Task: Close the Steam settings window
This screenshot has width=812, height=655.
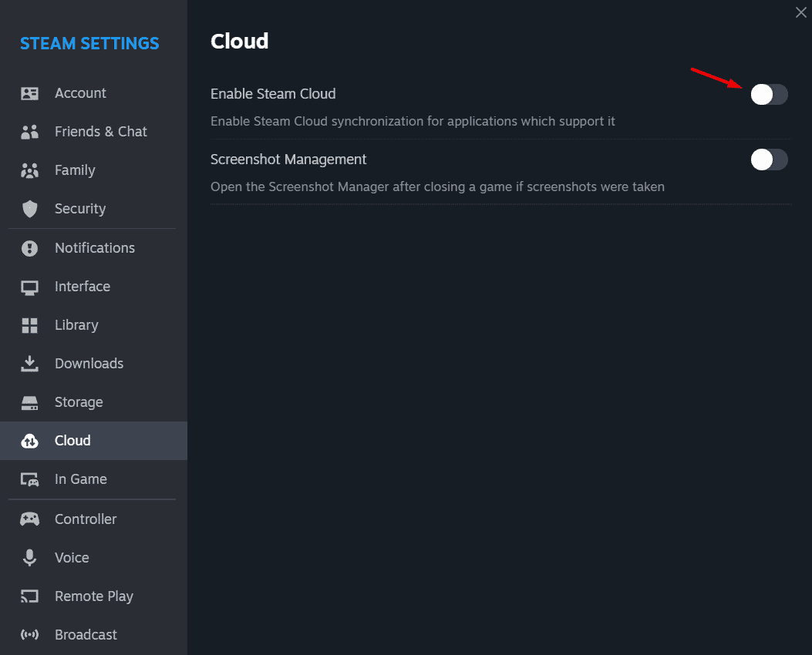Action: pyautogui.click(x=800, y=12)
